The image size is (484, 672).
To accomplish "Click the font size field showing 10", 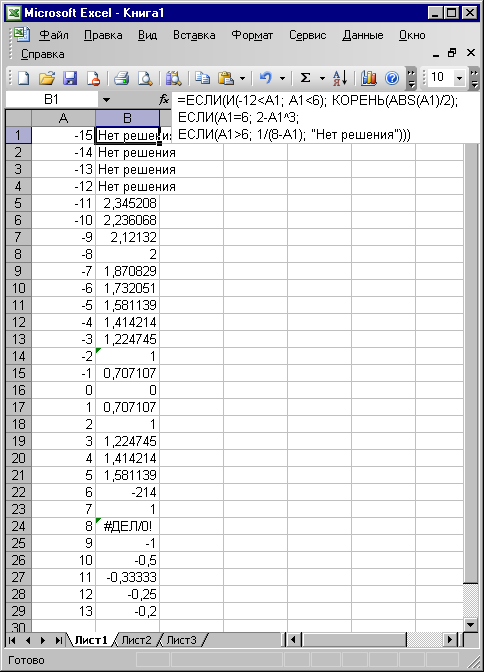I will (x=440, y=78).
